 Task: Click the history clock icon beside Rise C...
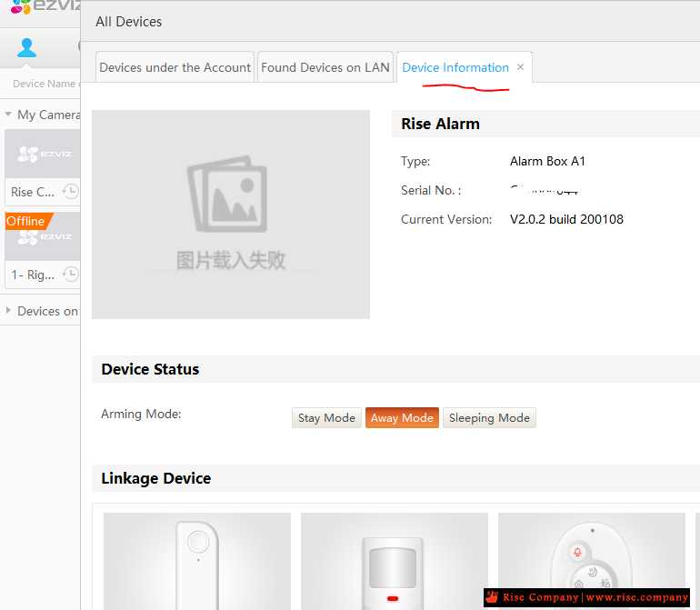click(71, 192)
